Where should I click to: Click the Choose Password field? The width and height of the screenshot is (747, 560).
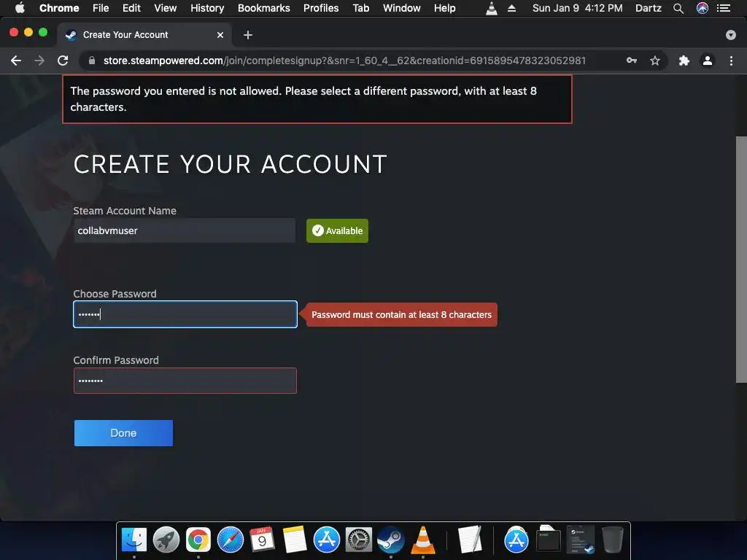point(185,314)
